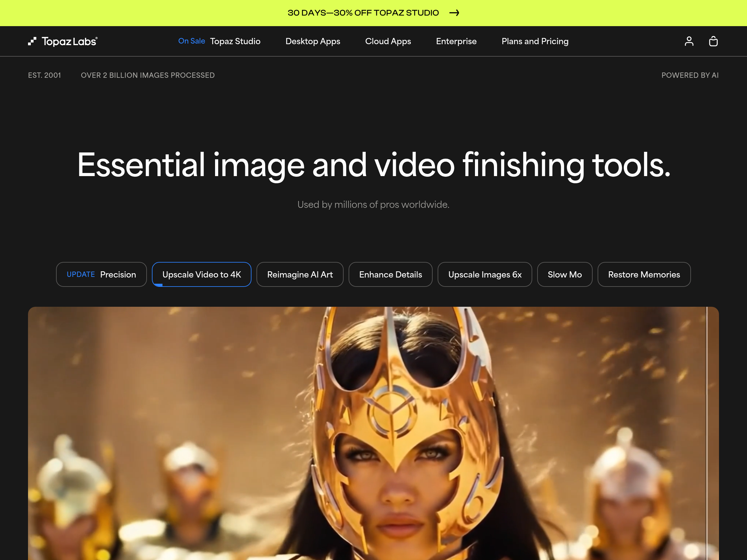Viewport: 747px width, 560px height.
Task: Choose Enhance Details tab
Action: click(x=390, y=274)
